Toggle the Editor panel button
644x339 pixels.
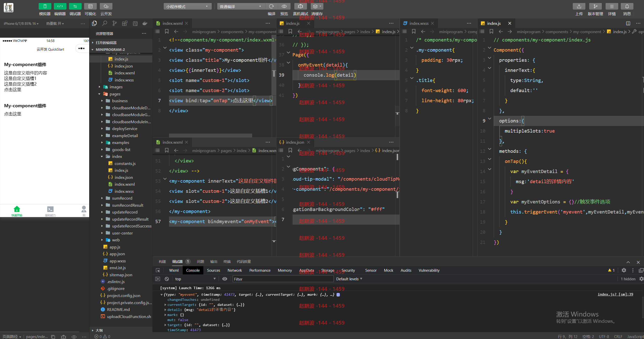tap(60, 6)
